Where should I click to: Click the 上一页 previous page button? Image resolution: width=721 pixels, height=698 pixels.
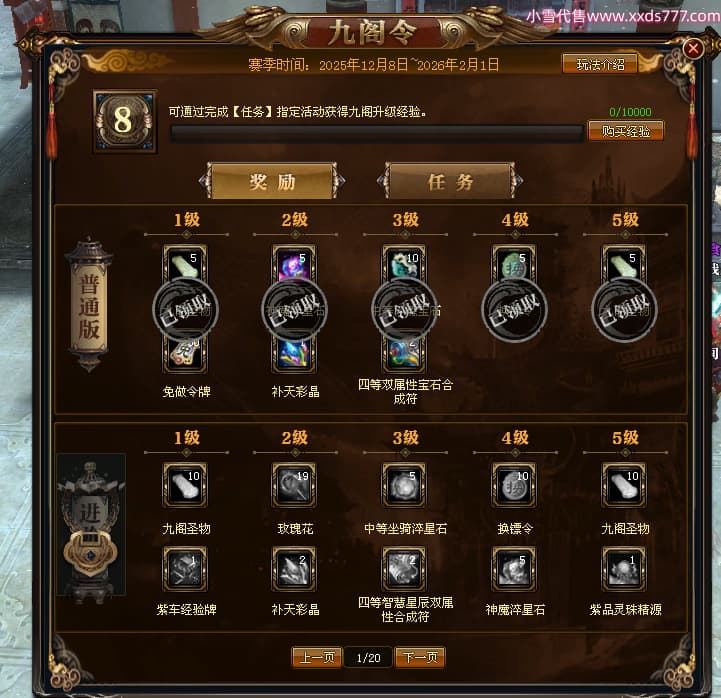point(317,657)
